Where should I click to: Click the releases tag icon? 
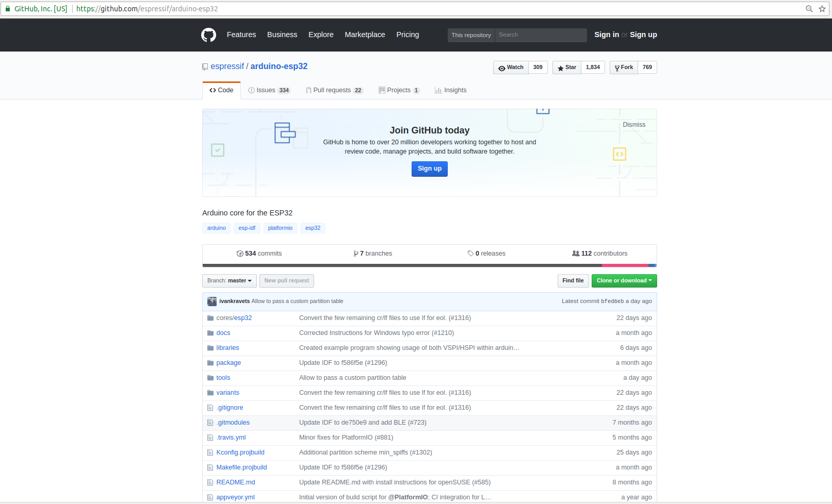(x=470, y=254)
